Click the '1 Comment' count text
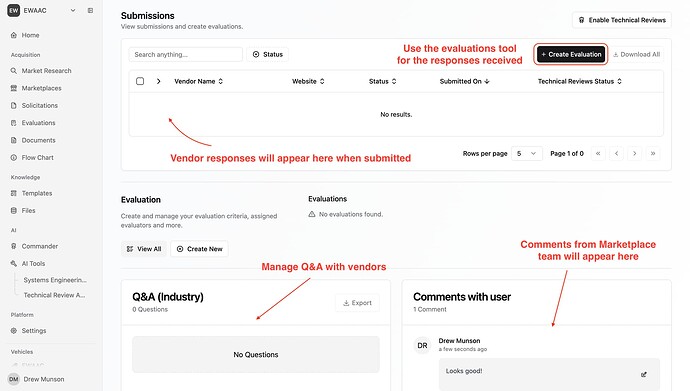Screen dimensions: 690x391 coord(429,309)
